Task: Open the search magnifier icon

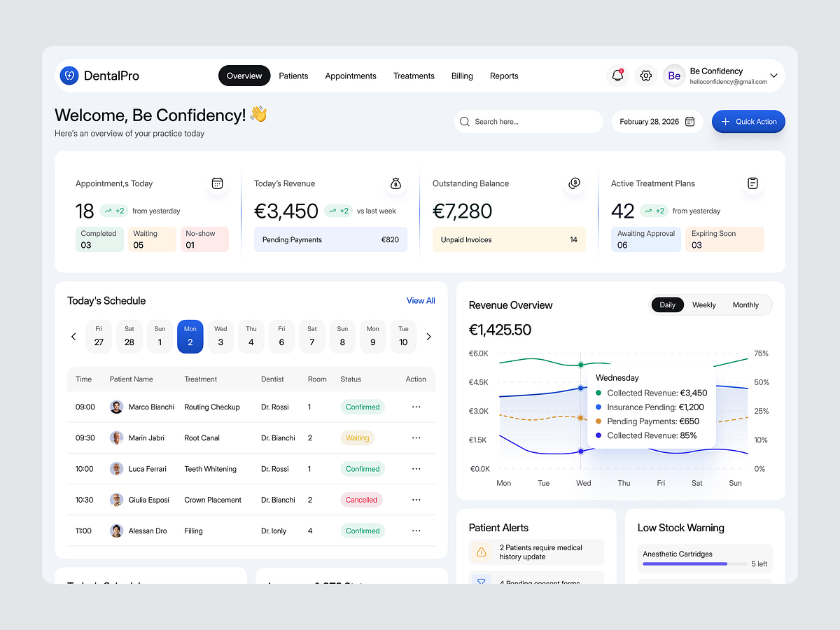Action: (x=464, y=121)
